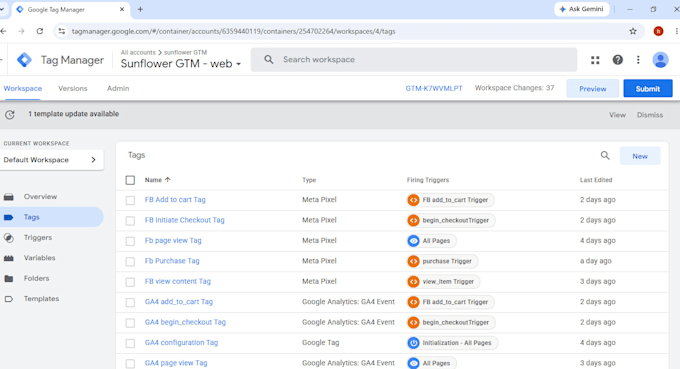
Task: Click the Ask Gemini button
Action: pyautogui.click(x=582, y=9)
